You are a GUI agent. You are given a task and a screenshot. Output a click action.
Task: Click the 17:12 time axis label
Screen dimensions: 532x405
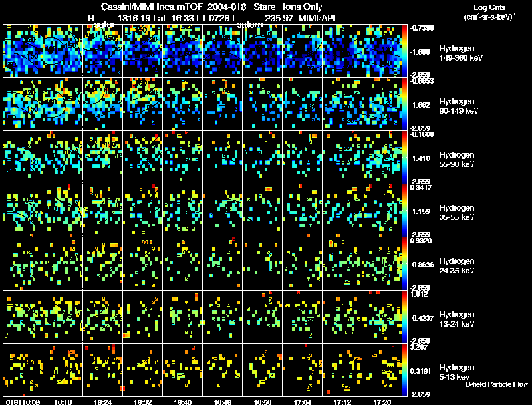click(x=342, y=402)
